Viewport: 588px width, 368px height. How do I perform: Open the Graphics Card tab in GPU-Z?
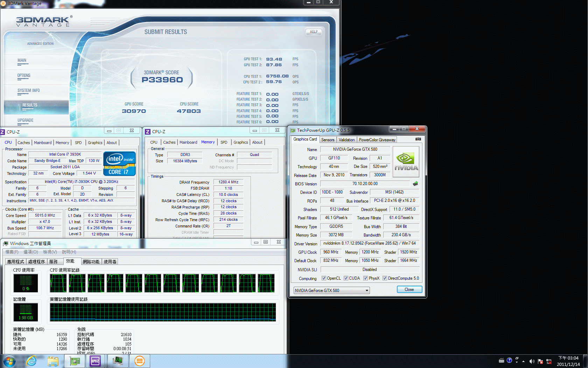pyautogui.click(x=305, y=139)
